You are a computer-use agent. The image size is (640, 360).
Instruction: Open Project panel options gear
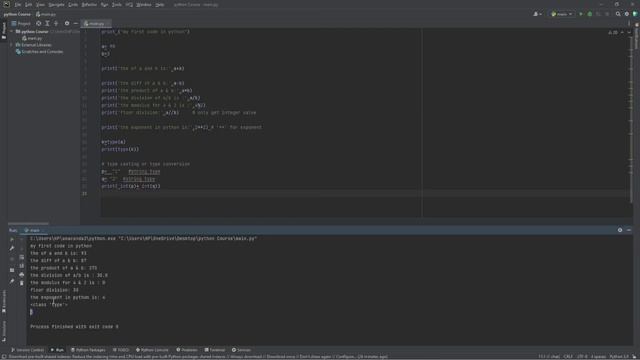(x=67, y=24)
